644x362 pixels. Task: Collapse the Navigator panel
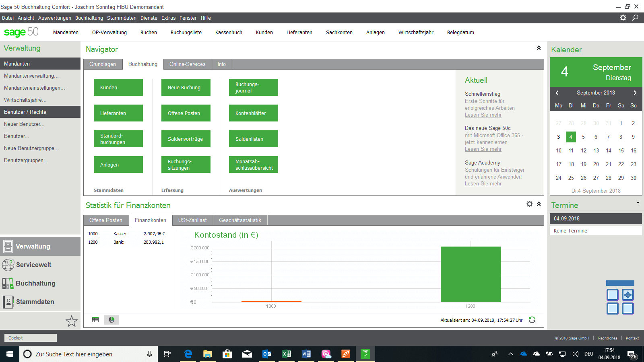tap(539, 48)
